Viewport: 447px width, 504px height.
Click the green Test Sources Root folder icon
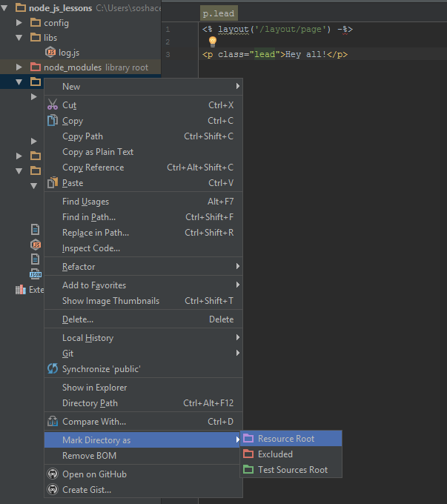(x=248, y=469)
